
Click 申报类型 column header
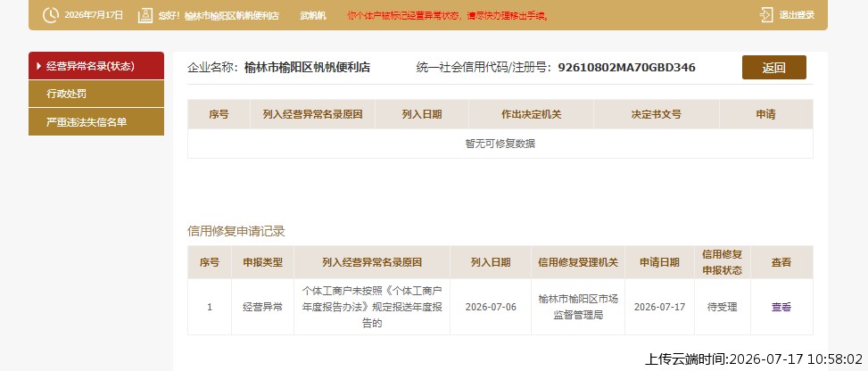click(263, 262)
